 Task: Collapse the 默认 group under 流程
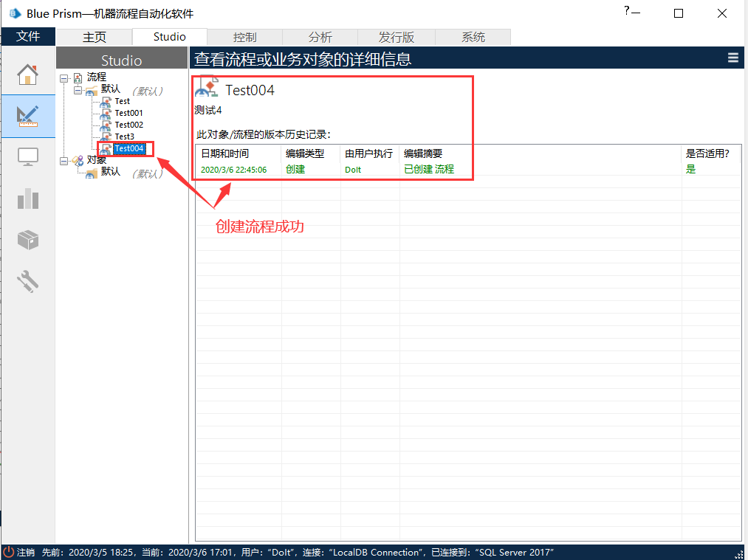78,90
